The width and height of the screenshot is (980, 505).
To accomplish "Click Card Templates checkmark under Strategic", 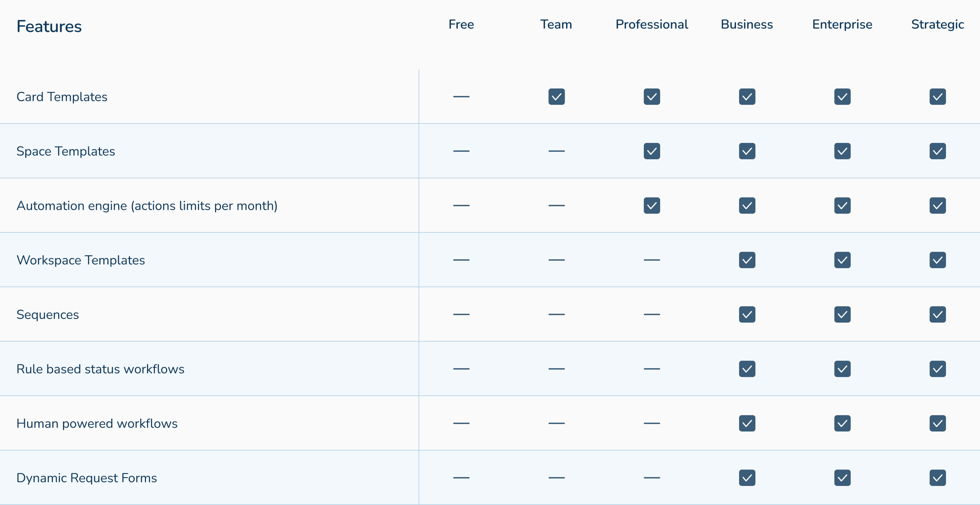I will (x=937, y=97).
